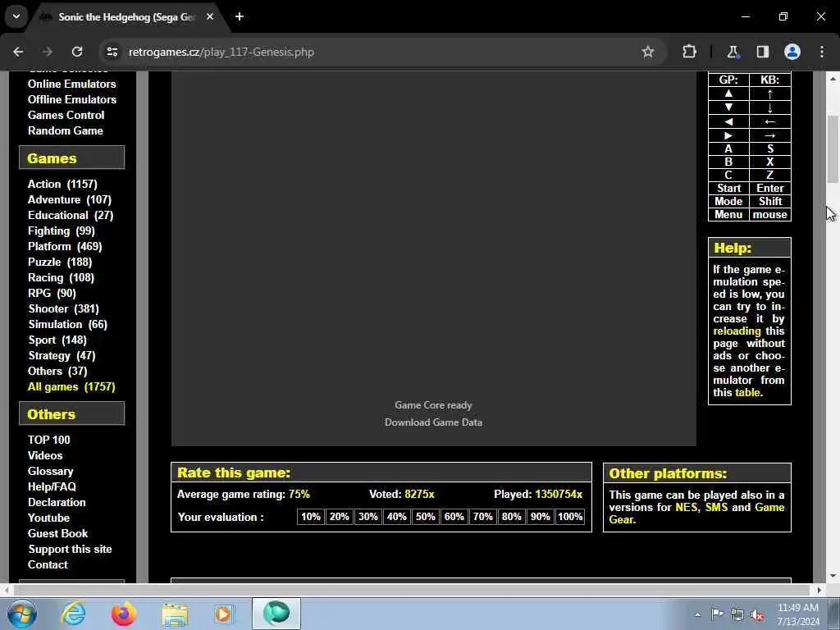This screenshot has height=630, width=840.
Task: Click the vertical page scrollbar thumb
Action: 833,149
